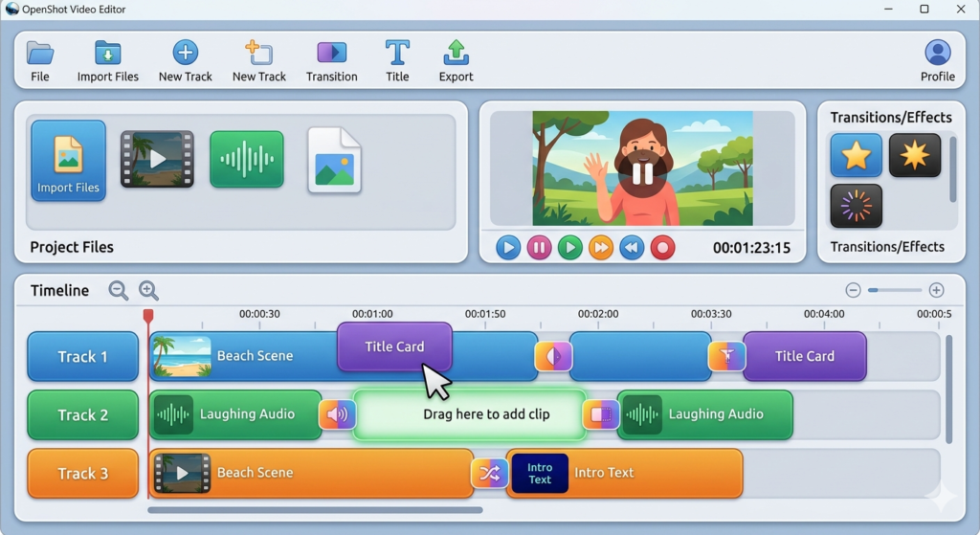Click the speaker volume transition icon on Track 2

pos(338,414)
